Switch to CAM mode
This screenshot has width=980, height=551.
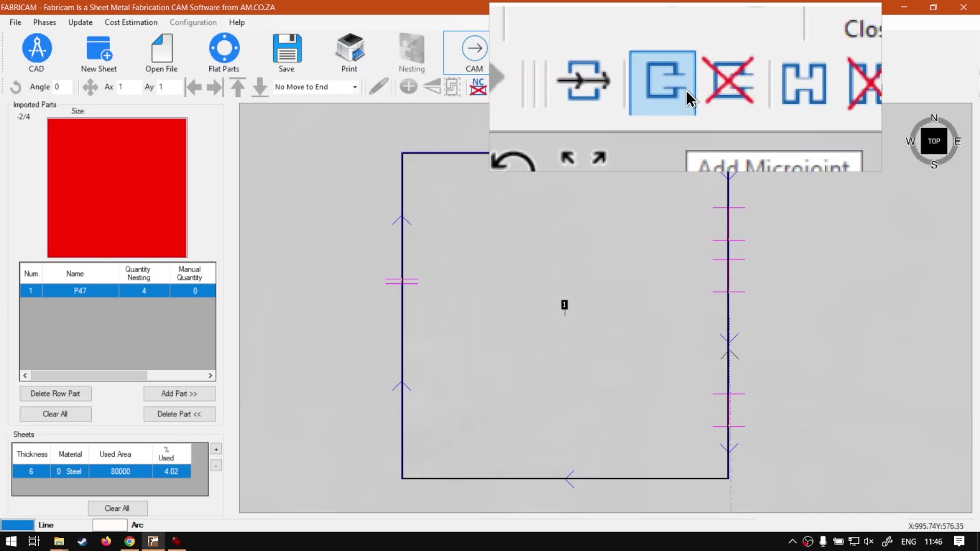pos(473,53)
